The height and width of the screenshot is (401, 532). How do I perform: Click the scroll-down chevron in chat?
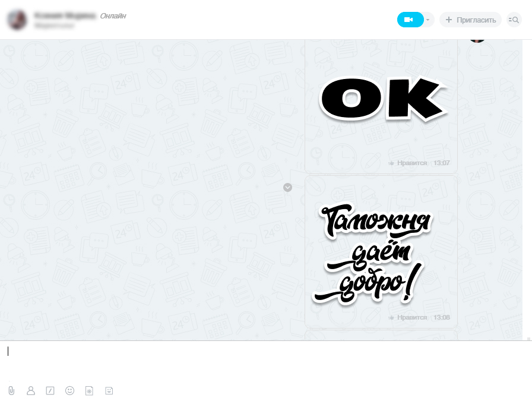point(288,187)
